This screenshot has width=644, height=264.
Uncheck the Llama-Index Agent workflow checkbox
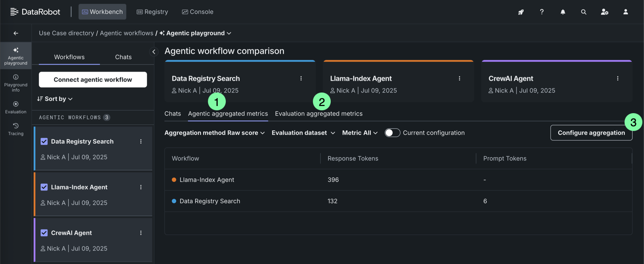coord(44,187)
